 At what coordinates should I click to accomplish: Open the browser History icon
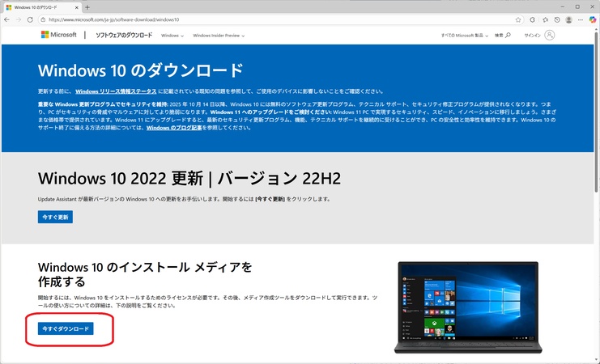tap(557, 20)
